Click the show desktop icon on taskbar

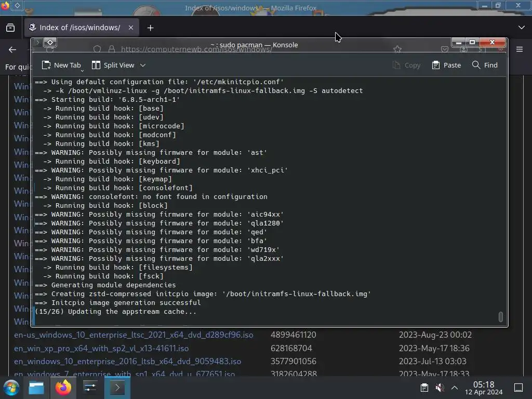(518, 388)
